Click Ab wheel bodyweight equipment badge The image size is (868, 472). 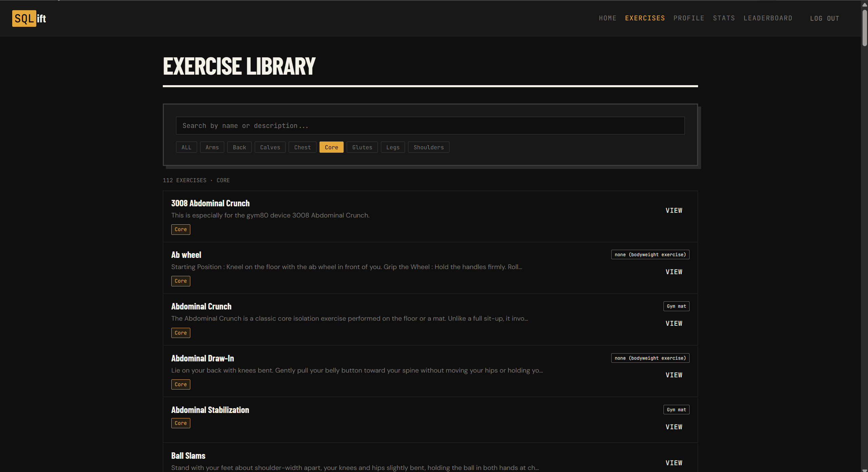click(x=650, y=254)
